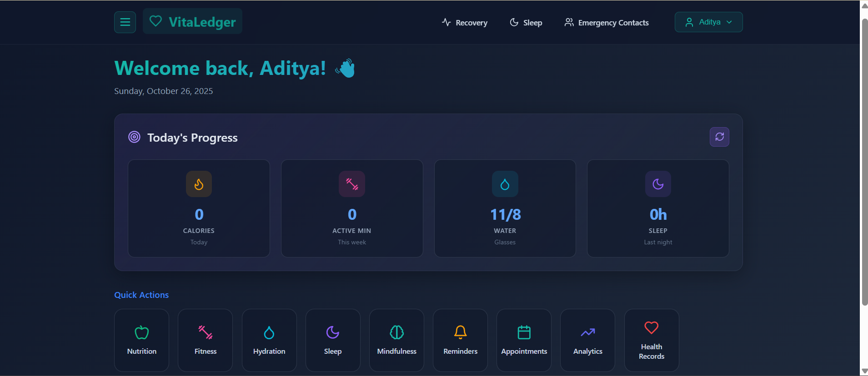Go to Emergency Contacts page
This screenshot has height=376, width=868.
tap(607, 22)
